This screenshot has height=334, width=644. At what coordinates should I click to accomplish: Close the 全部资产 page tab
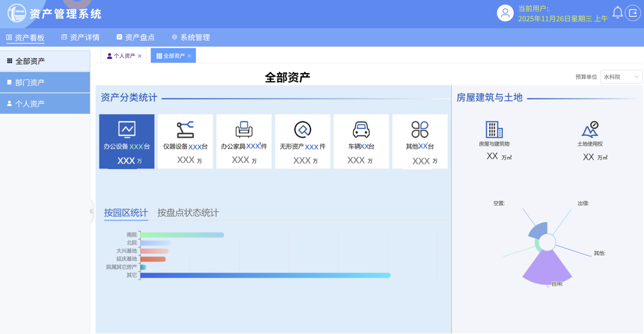189,56
